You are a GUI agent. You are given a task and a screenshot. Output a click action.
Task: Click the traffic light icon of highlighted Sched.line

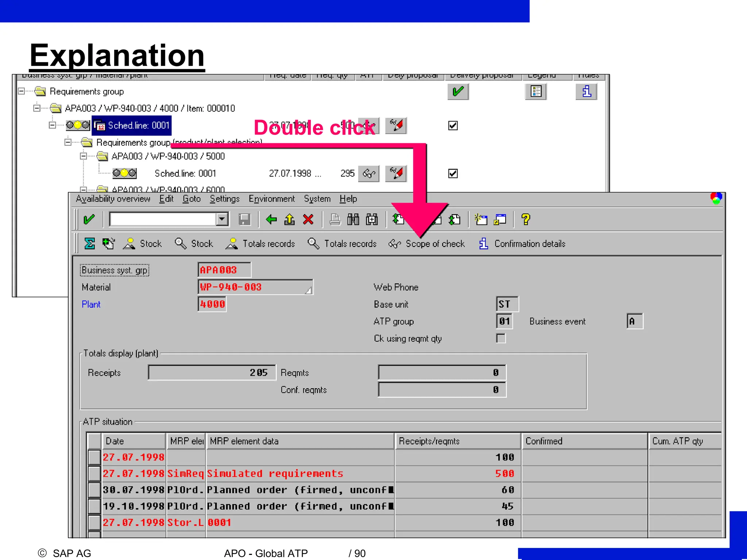pos(78,125)
